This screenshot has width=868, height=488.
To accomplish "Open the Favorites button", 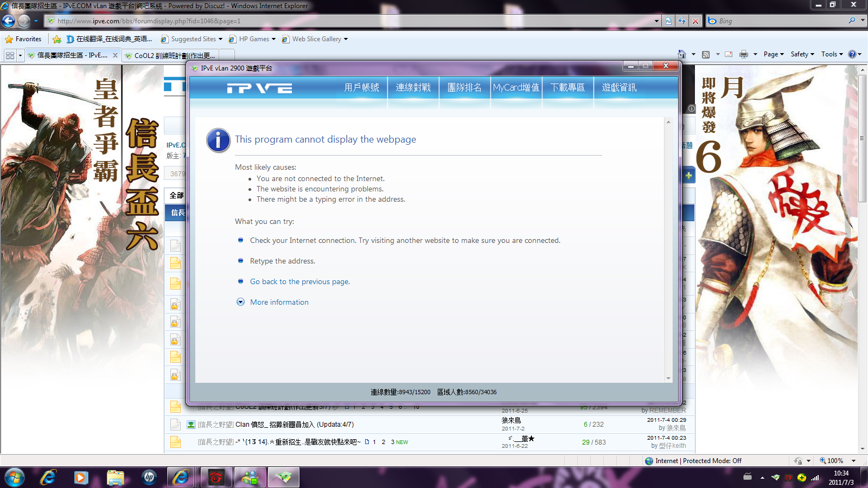I will 23,39.
